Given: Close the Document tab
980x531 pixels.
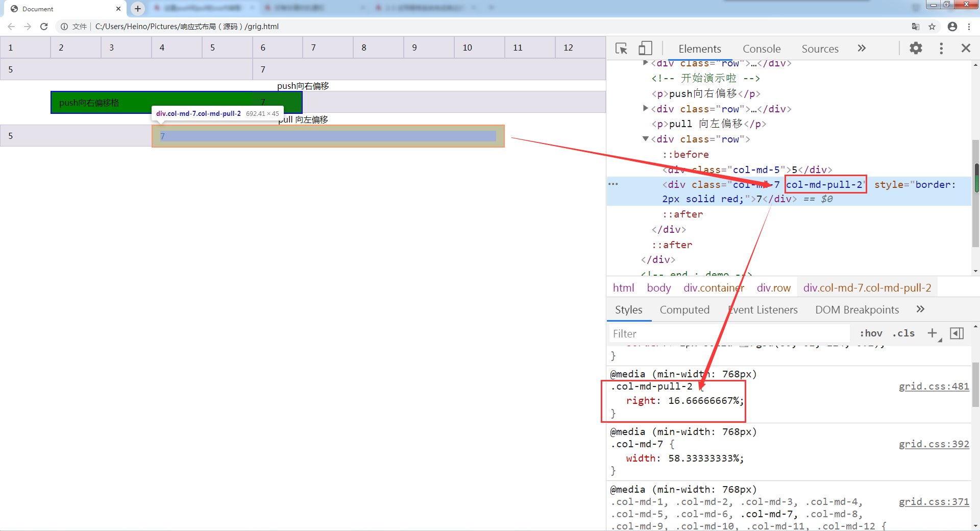Looking at the screenshot, I should [118, 9].
